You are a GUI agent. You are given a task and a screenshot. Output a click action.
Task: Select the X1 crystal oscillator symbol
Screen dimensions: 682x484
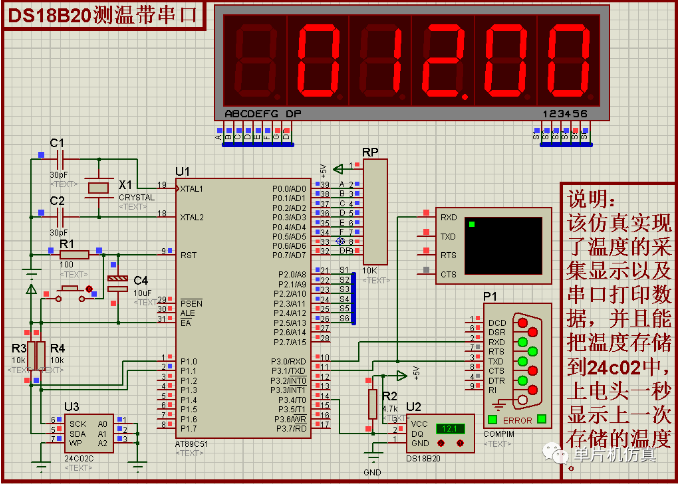[99, 188]
